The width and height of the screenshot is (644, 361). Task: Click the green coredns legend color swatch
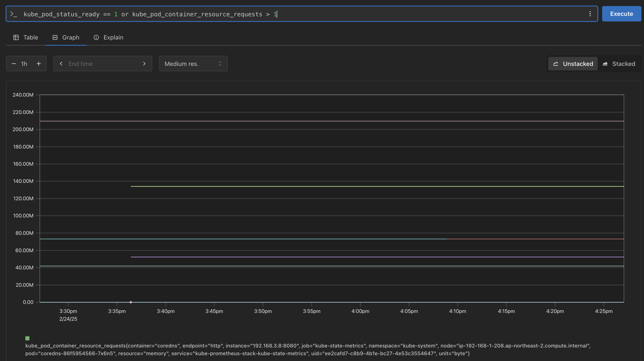point(27,338)
